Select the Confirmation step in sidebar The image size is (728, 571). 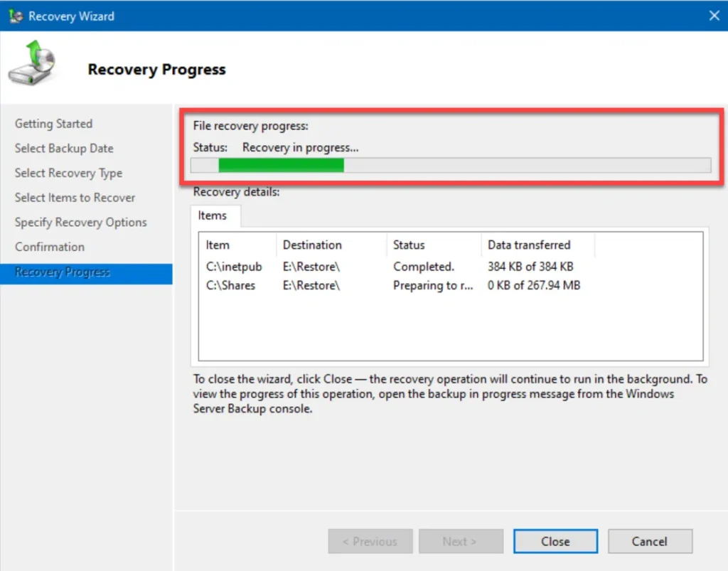coord(50,247)
